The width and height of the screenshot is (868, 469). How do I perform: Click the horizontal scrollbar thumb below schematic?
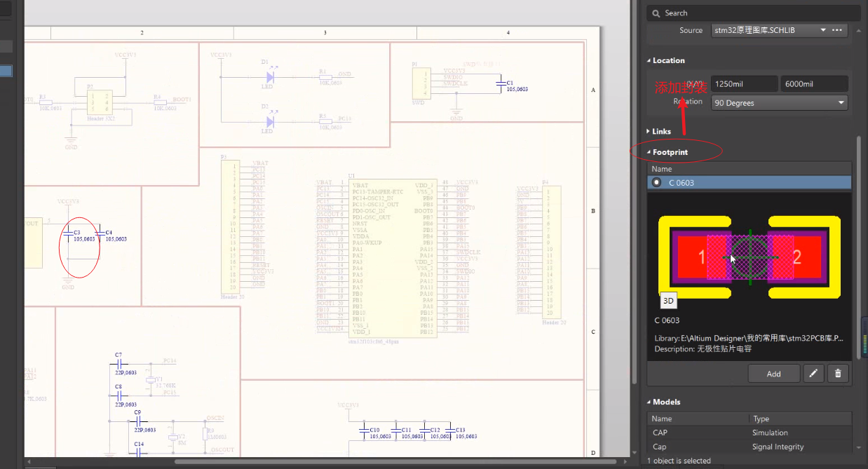[397, 462]
